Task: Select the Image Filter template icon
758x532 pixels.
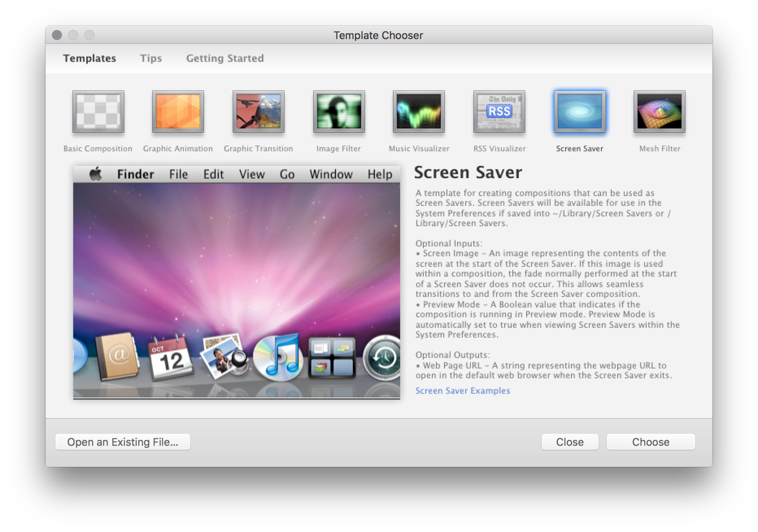Action: tap(339, 112)
